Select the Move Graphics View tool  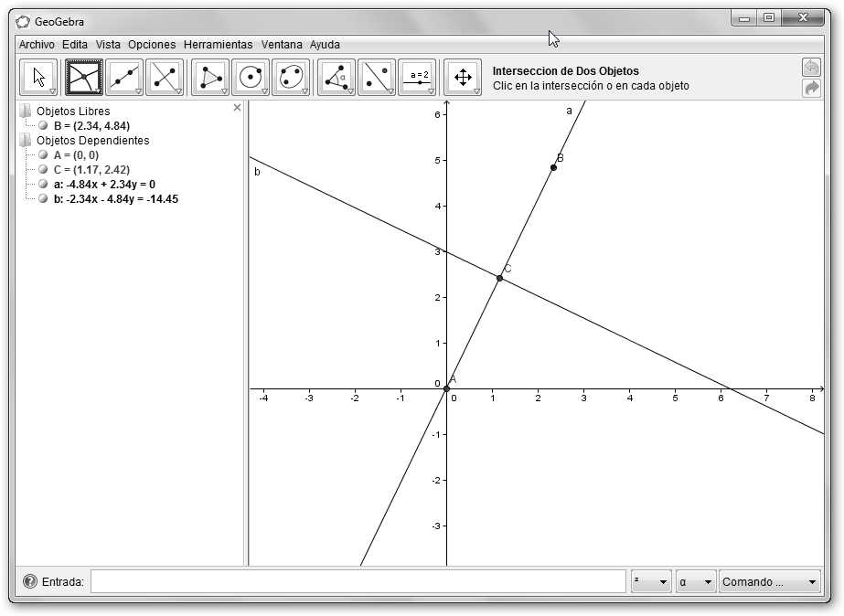coord(462,78)
